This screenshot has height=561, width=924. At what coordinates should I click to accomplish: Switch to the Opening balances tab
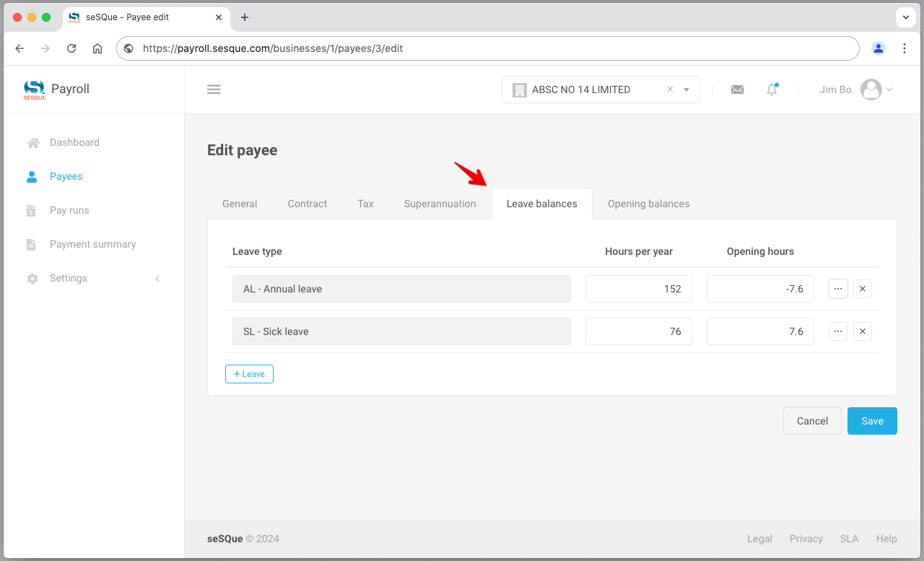pyautogui.click(x=648, y=204)
